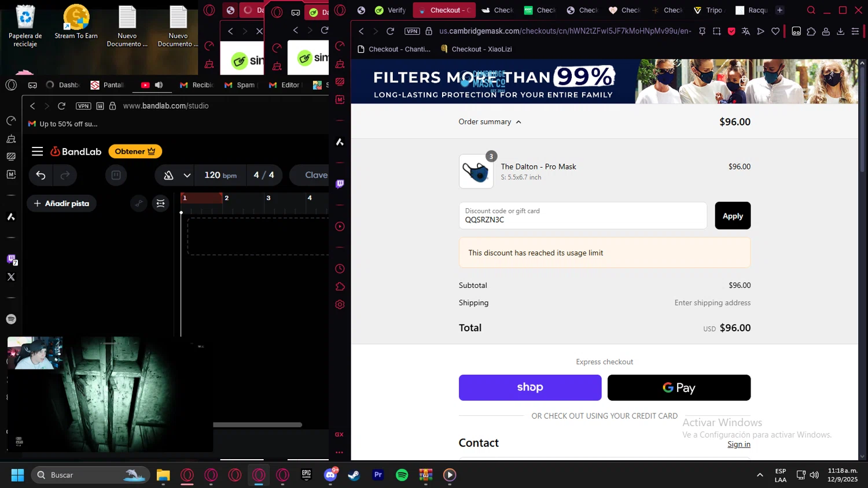Open the browser extensions cube icon
This screenshot has width=868, height=488.
[811, 31]
